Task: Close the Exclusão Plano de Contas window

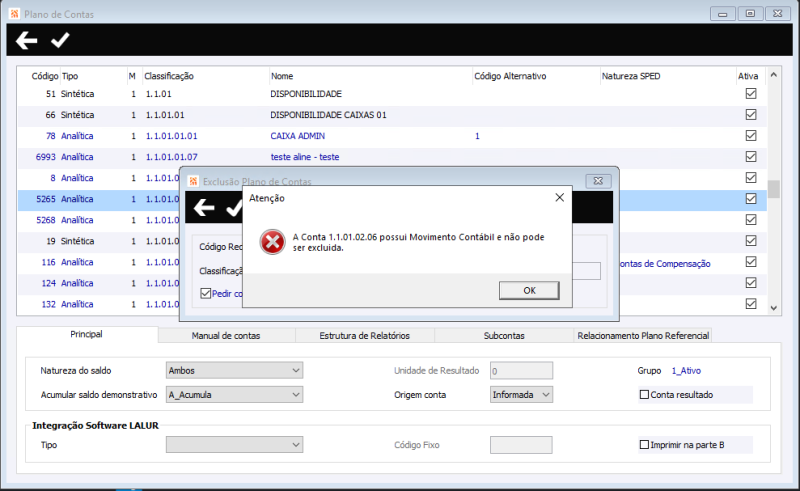Action: coord(598,181)
